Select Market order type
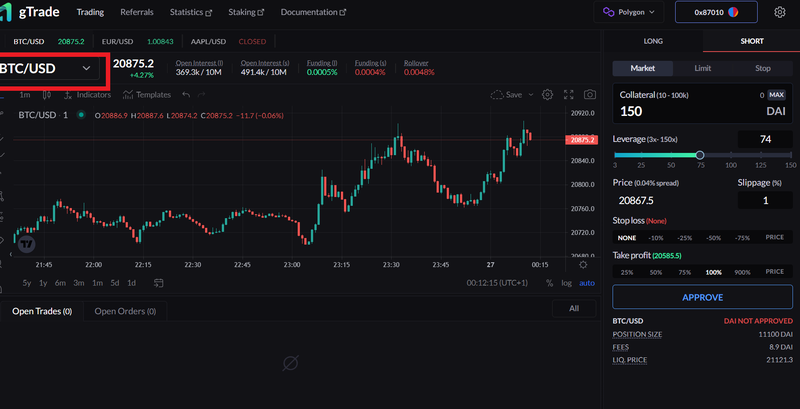The width and height of the screenshot is (800, 409). point(642,68)
